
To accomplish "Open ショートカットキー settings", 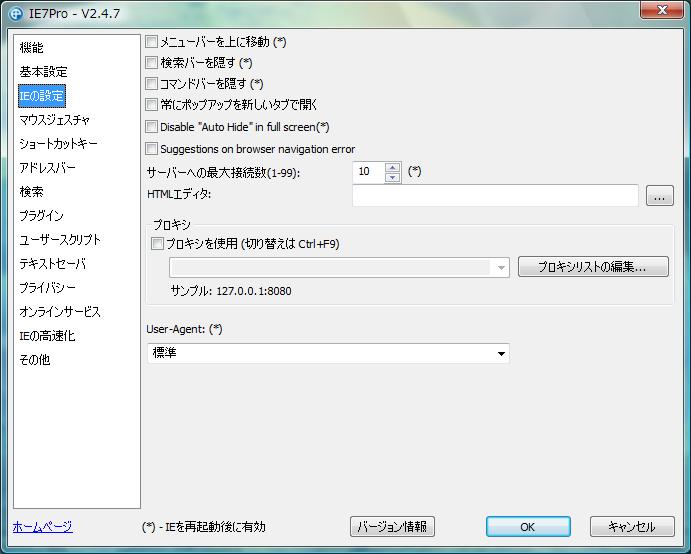I will coord(58,144).
